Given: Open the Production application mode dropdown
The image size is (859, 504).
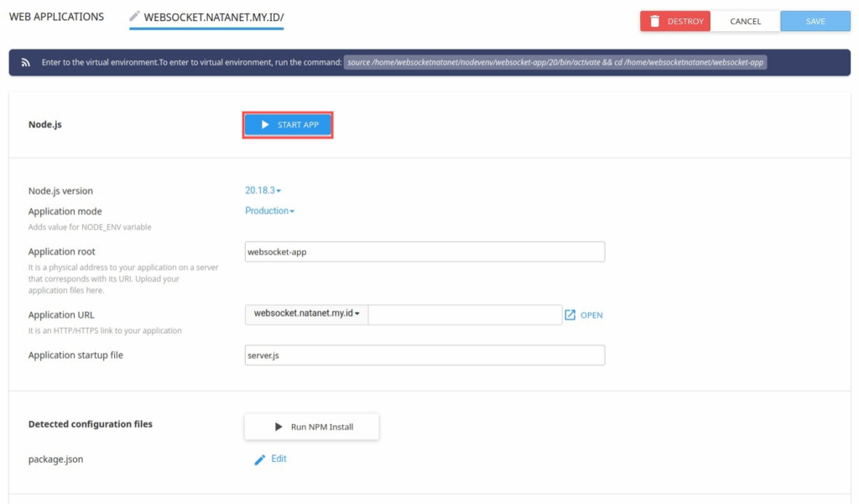Looking at the screenshot, I should (x=269, y=211).
